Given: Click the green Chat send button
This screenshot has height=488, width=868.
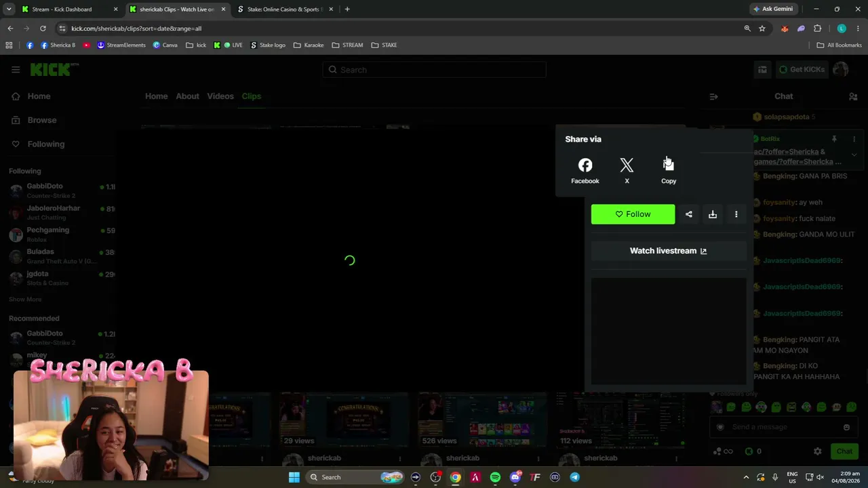Looking at the screenshot, I should [x=844, y=451].
